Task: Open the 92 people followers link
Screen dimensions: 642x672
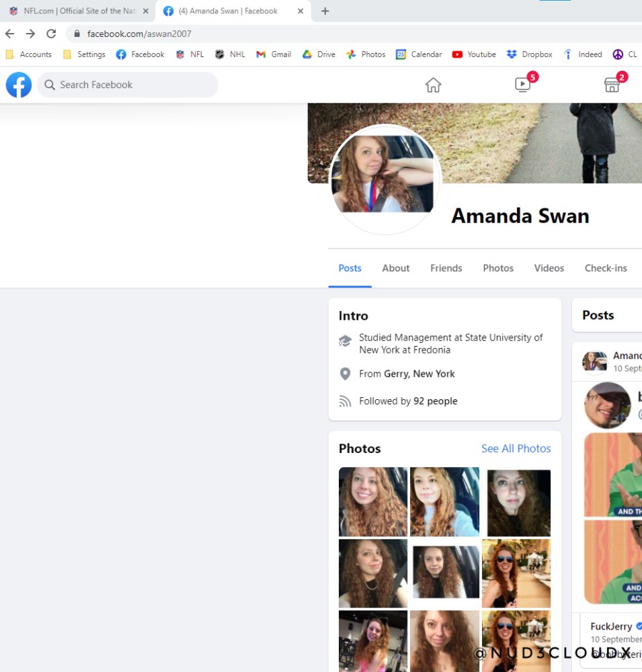Action: (x=436, y=401)
